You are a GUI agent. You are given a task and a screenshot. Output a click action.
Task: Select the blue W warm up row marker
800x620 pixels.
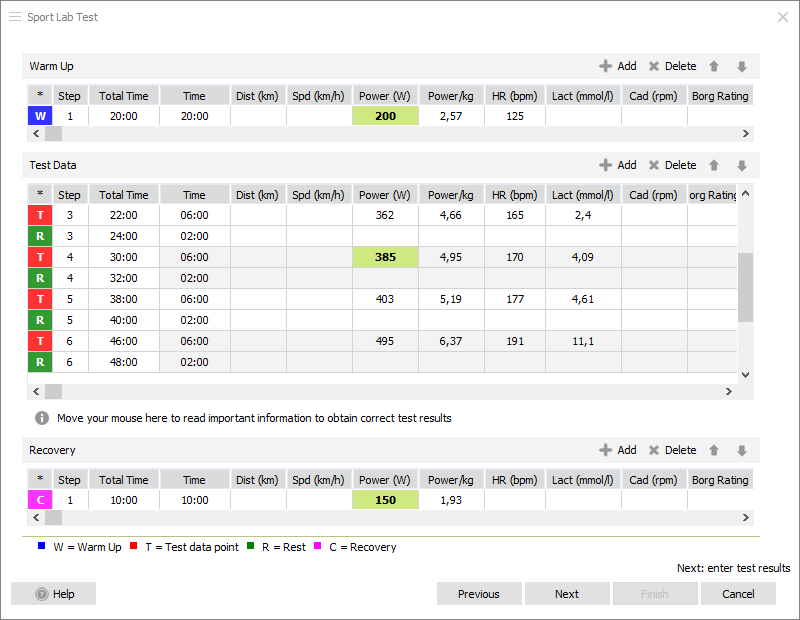point(40,116)
